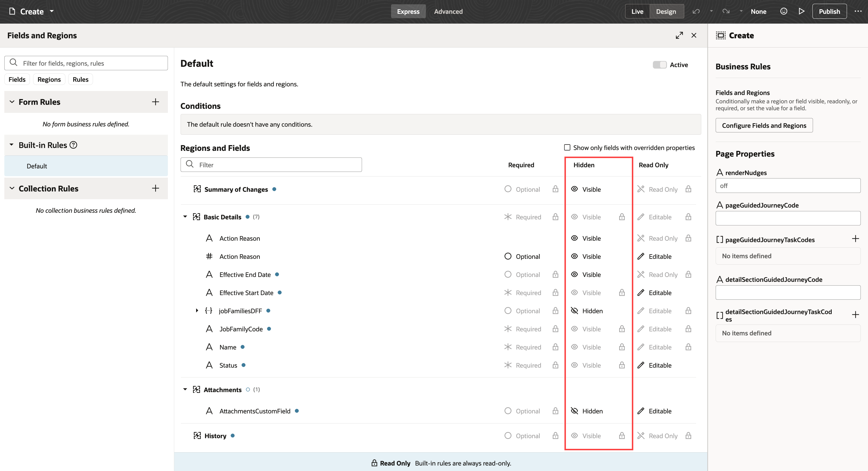Toggle jobFamiliesDFF Hidden eye
This screenshot has width=868, height=471.
point(575,311)
